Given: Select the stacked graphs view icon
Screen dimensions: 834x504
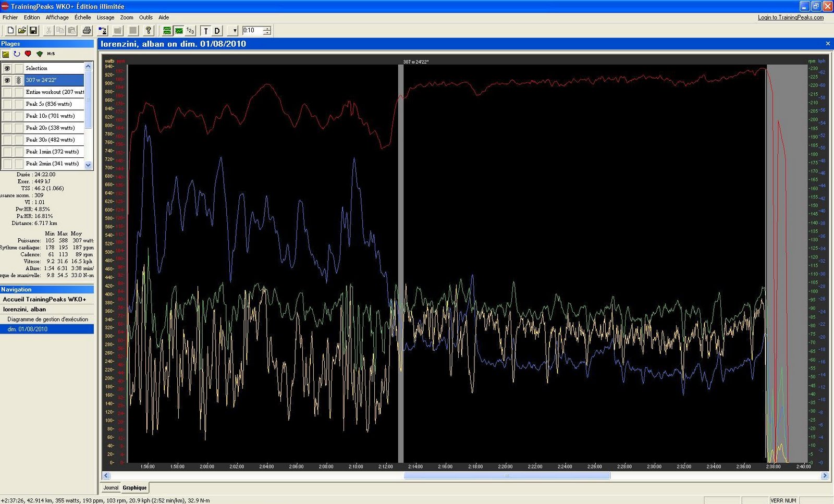Looking at the screenshot, I should point(167,31).
